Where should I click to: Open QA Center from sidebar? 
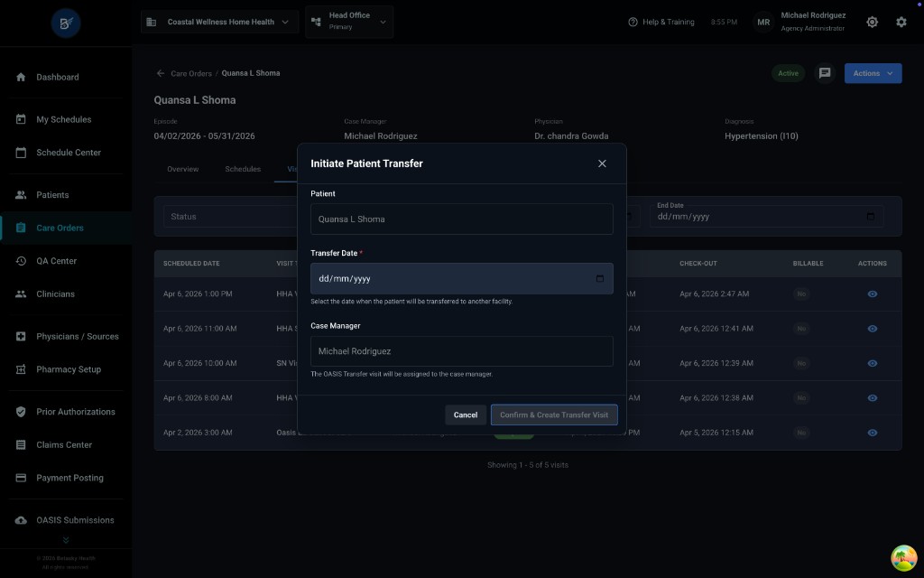click(x=66, y=261)
